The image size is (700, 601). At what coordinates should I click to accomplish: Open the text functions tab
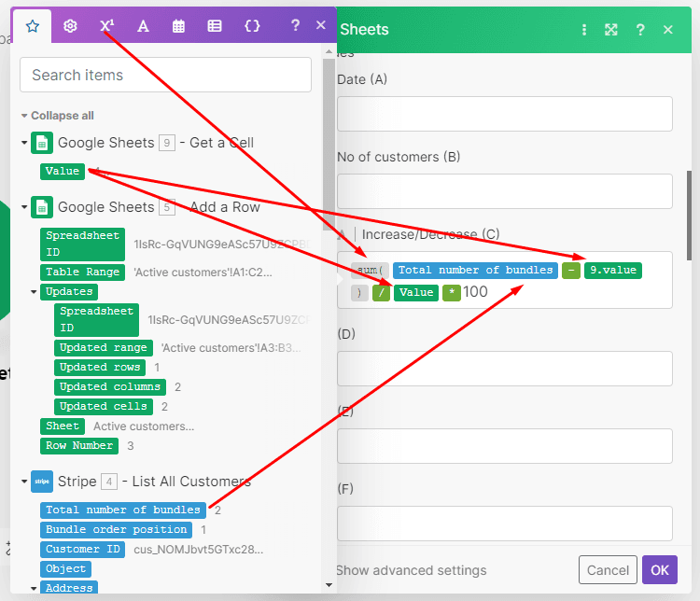pos(143,26)
